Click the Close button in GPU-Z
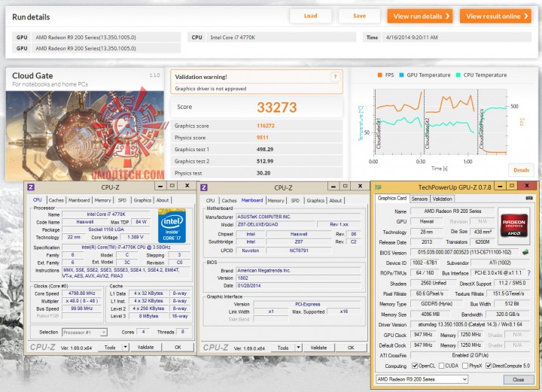This screenshot has height=392, width=542. [518, 379]
